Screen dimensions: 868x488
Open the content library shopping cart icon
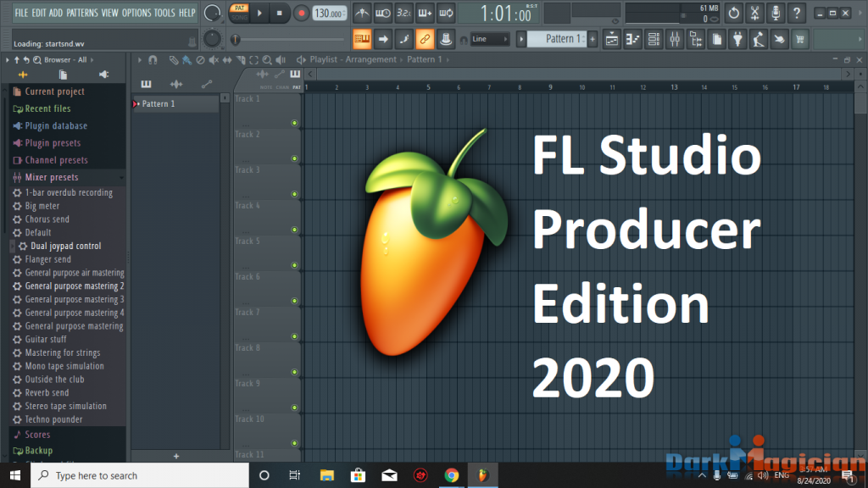point(800,39)
